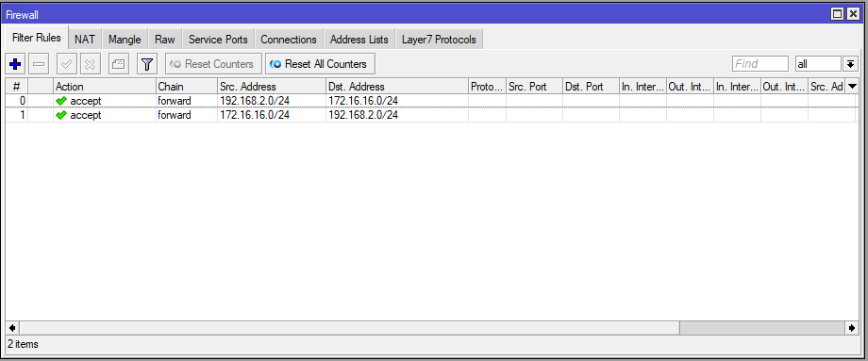
Task: Click the Src. Port column header
Action: [x=534, y=87]
